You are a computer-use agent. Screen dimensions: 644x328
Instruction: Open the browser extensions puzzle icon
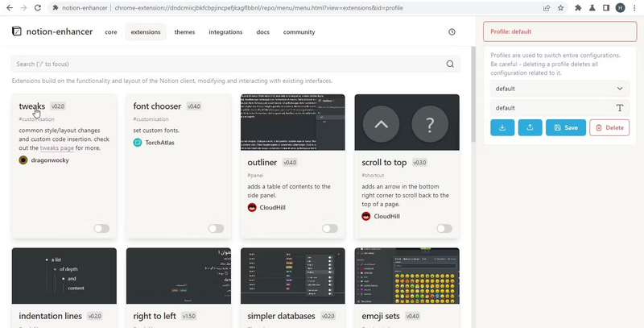pyautogui.click(x=578, y=8)
